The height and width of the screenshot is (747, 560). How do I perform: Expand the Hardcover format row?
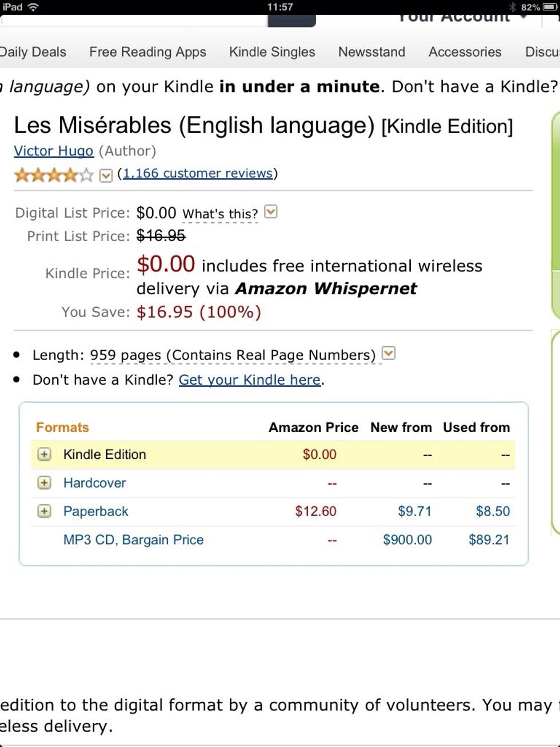coord(44,483)
